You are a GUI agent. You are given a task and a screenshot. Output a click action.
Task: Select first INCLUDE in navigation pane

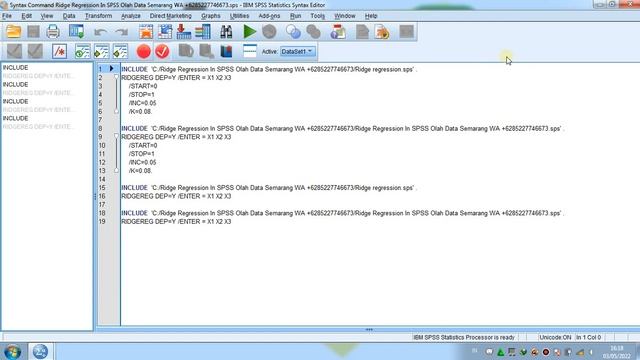click(16, 68)
